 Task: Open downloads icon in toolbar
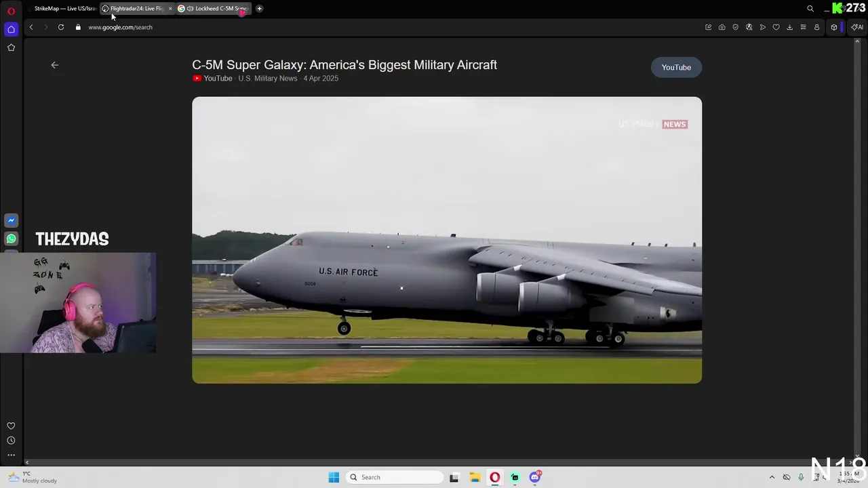pyautogui.click(x=789, y=27)
